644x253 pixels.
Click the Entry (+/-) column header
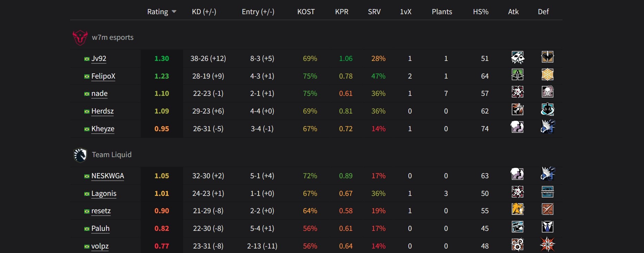[x=258, y=12]
